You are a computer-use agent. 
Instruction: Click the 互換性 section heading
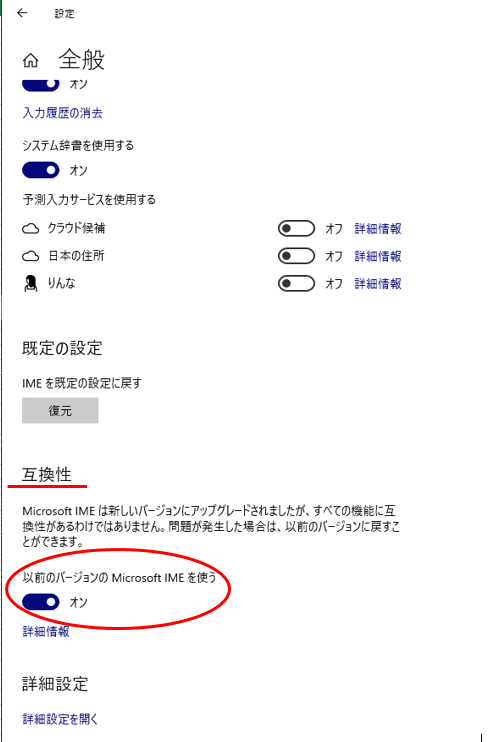coord(47,474)
